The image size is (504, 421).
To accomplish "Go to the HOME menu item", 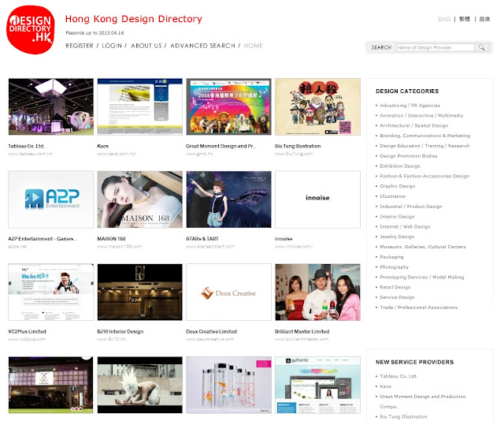I will click(x=254, y=46).
